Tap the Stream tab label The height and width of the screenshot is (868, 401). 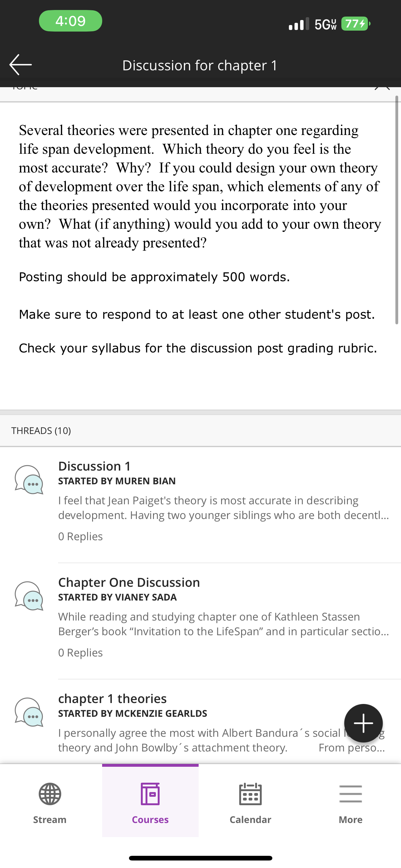point(50,820)
